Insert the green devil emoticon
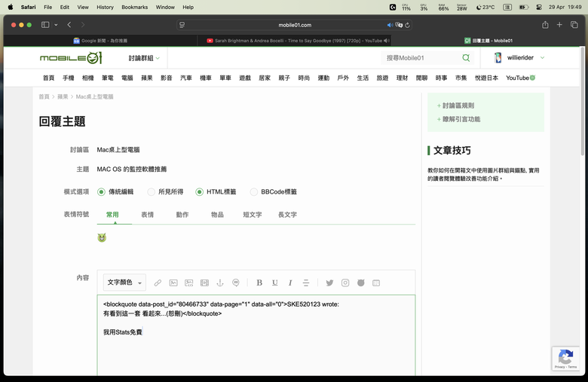Screen dimensions: 588x382 [102, 237]
